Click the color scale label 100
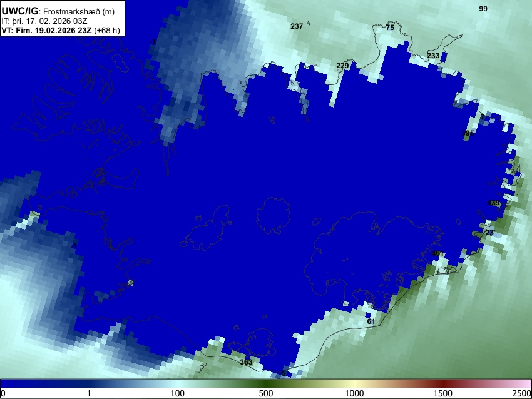 point(177,393)
